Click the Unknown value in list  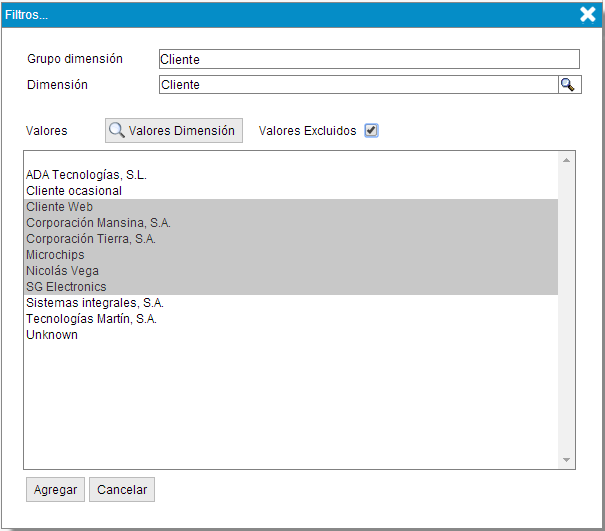(52, 335)
